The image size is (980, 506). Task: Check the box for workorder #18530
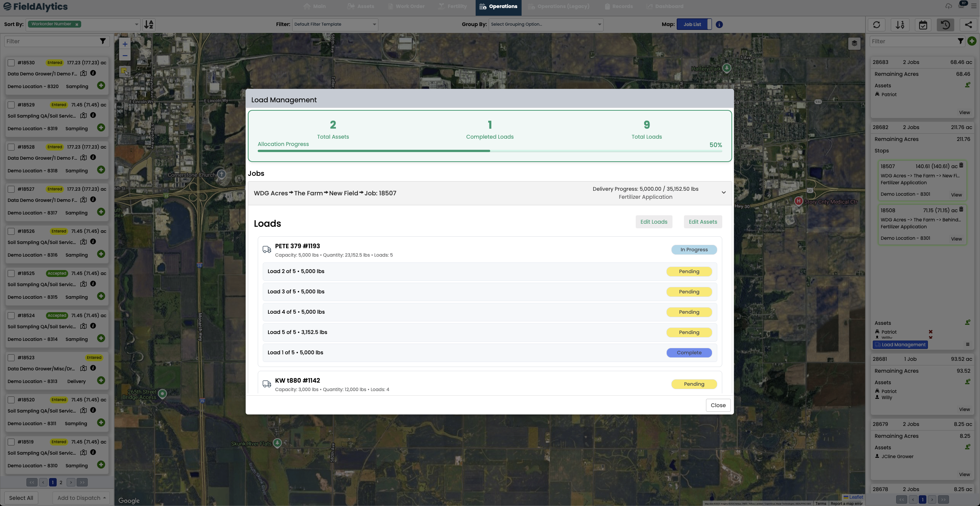click(x=11, y=63)
